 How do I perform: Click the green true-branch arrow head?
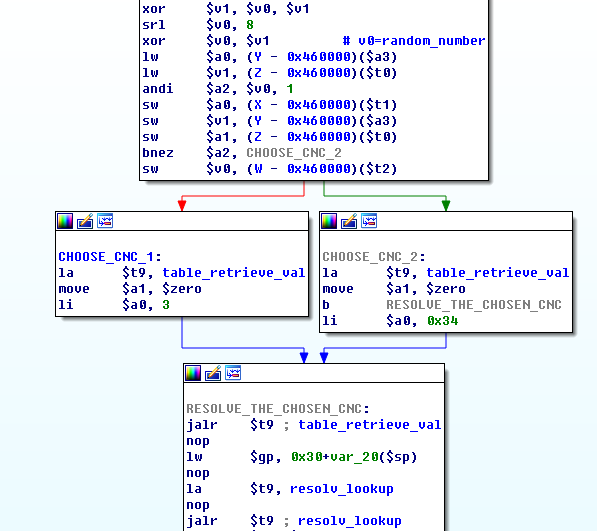point(446,206)
